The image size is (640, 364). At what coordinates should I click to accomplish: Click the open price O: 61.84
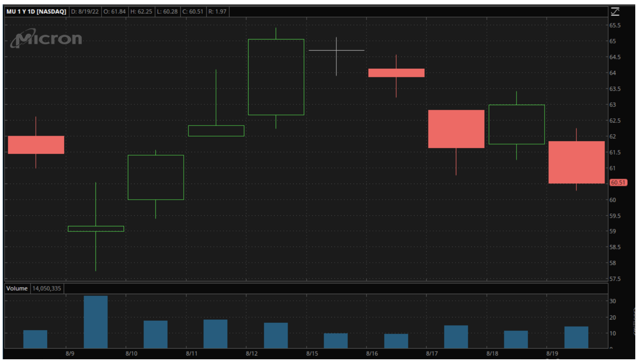click(x=115, y=11)
